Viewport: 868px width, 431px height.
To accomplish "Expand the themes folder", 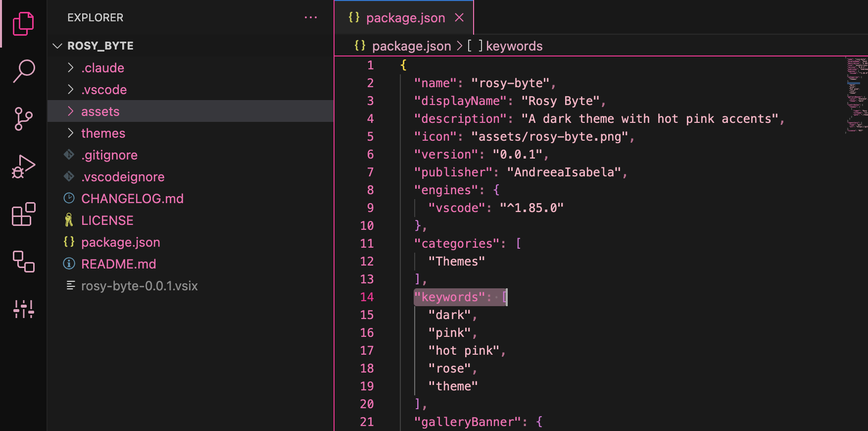I will click(x=190, y=133).
